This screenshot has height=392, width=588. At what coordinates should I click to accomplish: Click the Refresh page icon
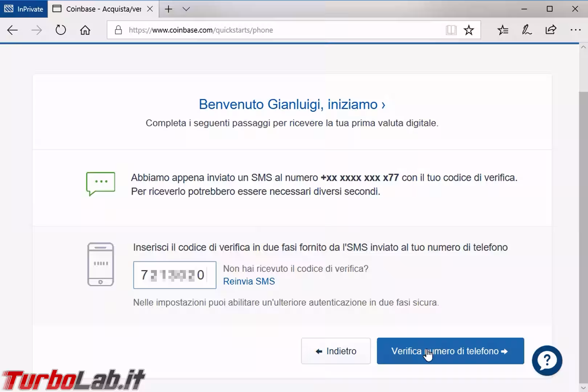coord(61,30)
